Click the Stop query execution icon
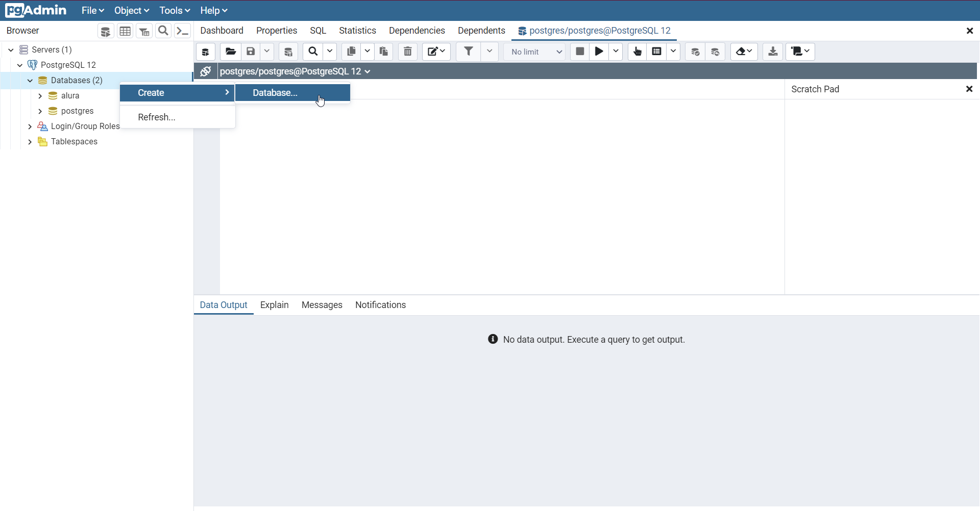Screen dimensions: 980x511 point(580,52)
